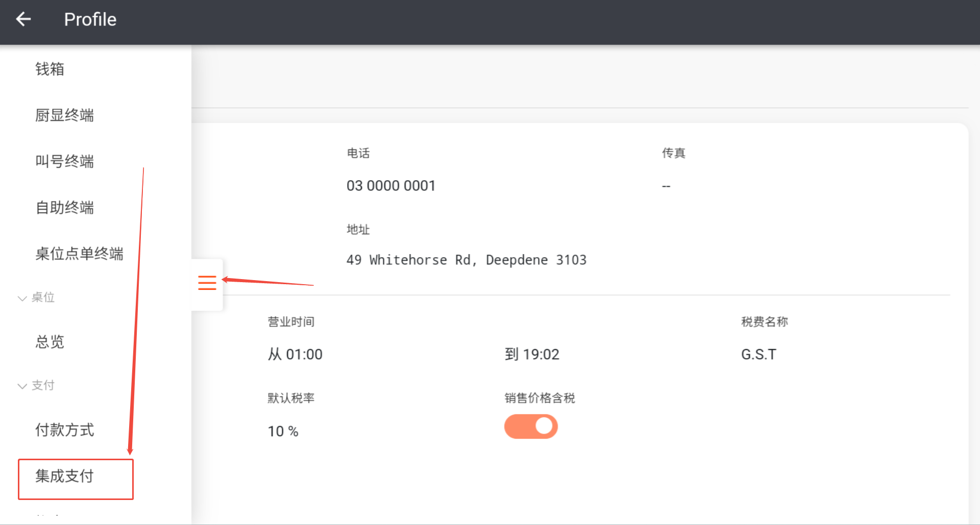Open 自助终端 menu entry
The width and height of the screenshot is (980, 525).
click(x=64, y=208)
